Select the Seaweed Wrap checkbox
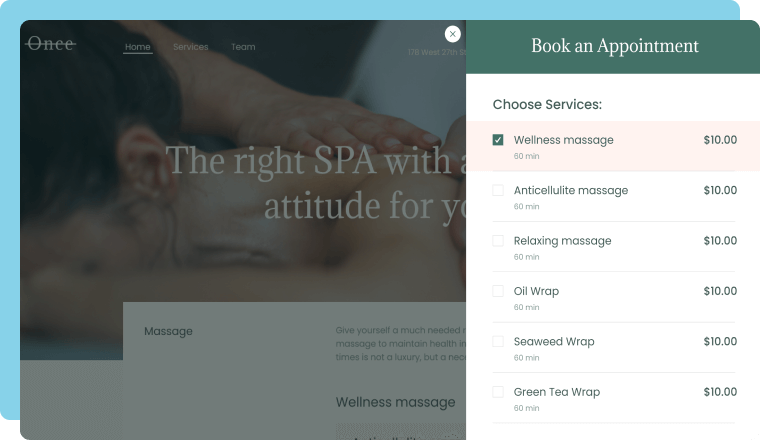760x440 pixels. (498, 342)
